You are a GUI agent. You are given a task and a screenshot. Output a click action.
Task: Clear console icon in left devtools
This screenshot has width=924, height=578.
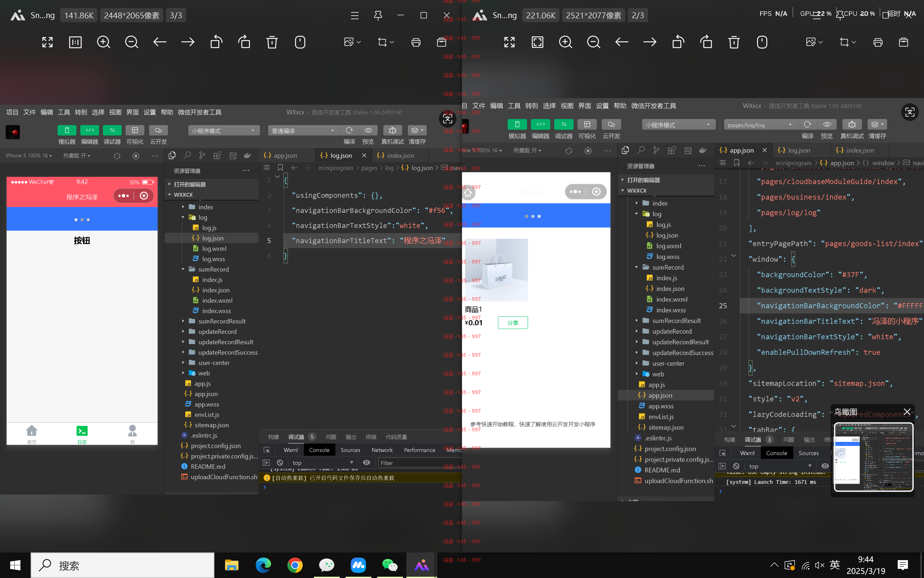point(280,463)
